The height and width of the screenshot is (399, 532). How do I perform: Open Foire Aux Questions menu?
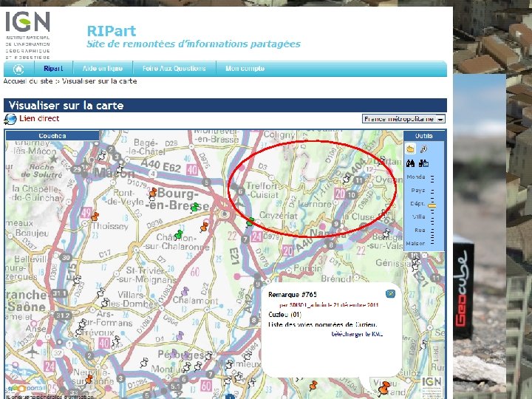point(174,69)
